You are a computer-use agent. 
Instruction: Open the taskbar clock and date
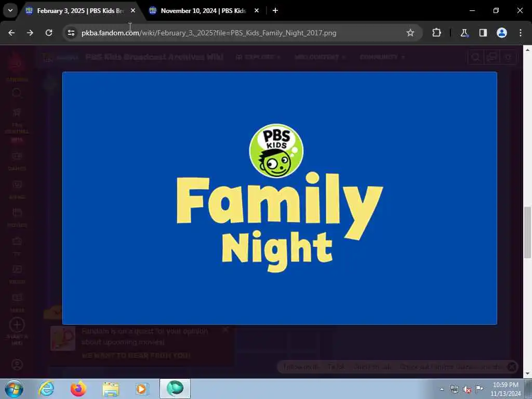[x=506, y=389]
